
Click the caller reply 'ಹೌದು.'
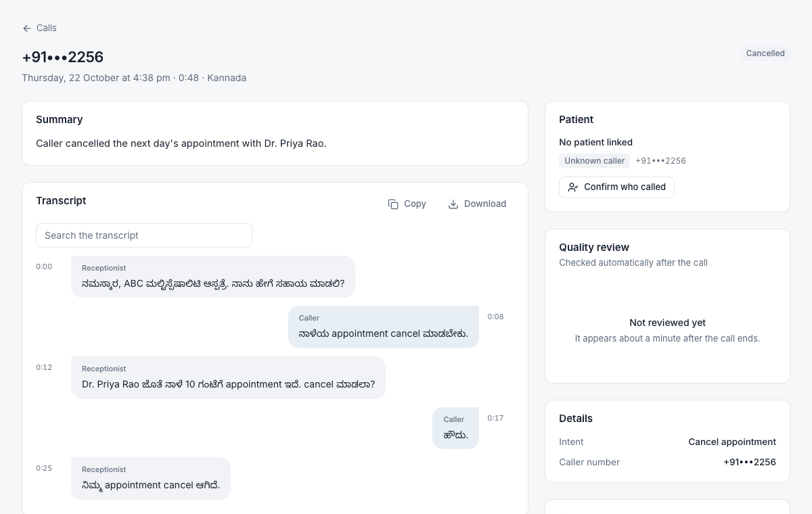click(x=455, y=428)
